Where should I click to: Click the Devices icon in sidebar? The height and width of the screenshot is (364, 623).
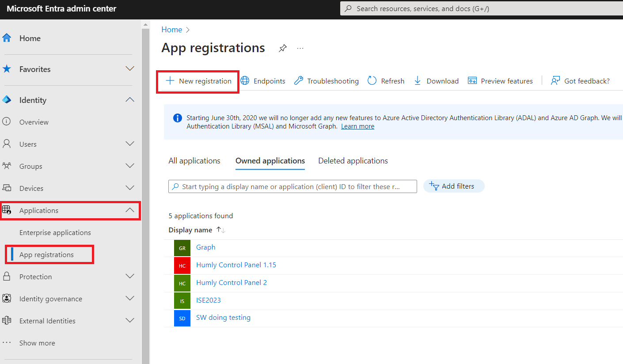point(7,188)
